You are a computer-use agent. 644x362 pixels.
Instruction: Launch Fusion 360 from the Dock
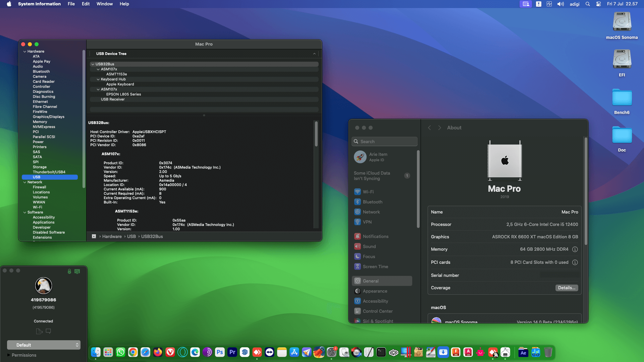tap(455, 352)
